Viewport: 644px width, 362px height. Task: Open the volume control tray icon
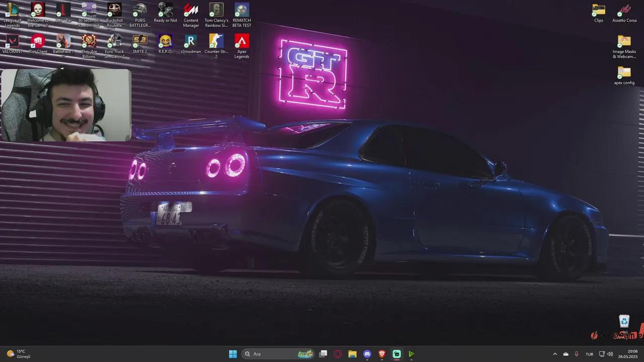click(x=610, y=354)
